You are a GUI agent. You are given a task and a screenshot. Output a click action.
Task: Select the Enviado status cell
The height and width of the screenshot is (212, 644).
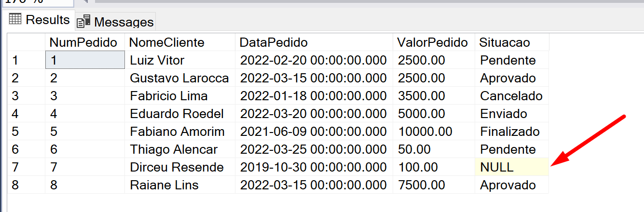[512, 114]
